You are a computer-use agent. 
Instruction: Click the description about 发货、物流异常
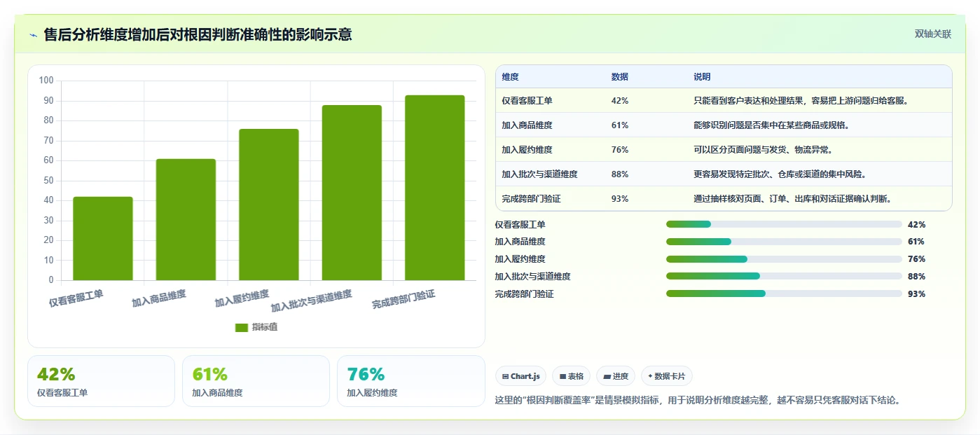tap(763, 150)
